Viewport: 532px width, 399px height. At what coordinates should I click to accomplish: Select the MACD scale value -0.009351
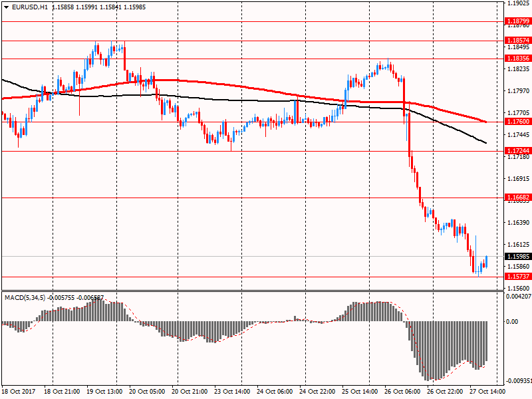[x=519, y=380]
